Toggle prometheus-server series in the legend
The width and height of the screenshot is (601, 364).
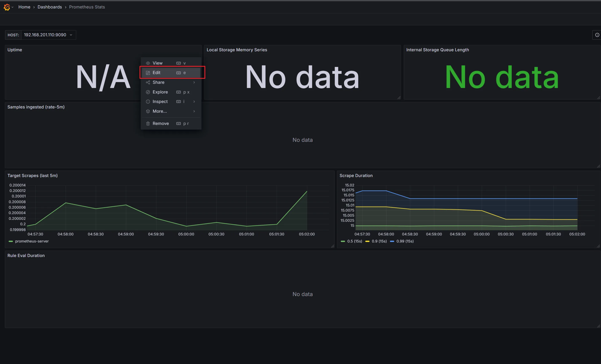tap(32, 241)
